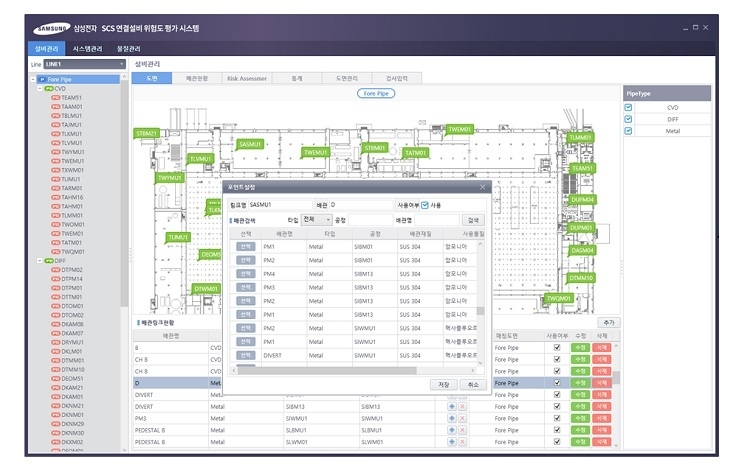The width and height of the screenshot is (750, 473).
Task: Click the DUPM04 equipment marker
Action: 582,199
